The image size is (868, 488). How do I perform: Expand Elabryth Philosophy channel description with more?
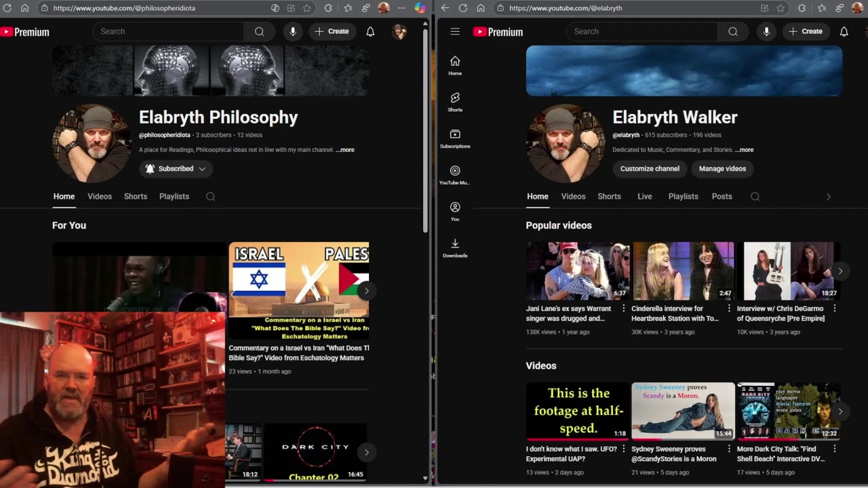345,150
